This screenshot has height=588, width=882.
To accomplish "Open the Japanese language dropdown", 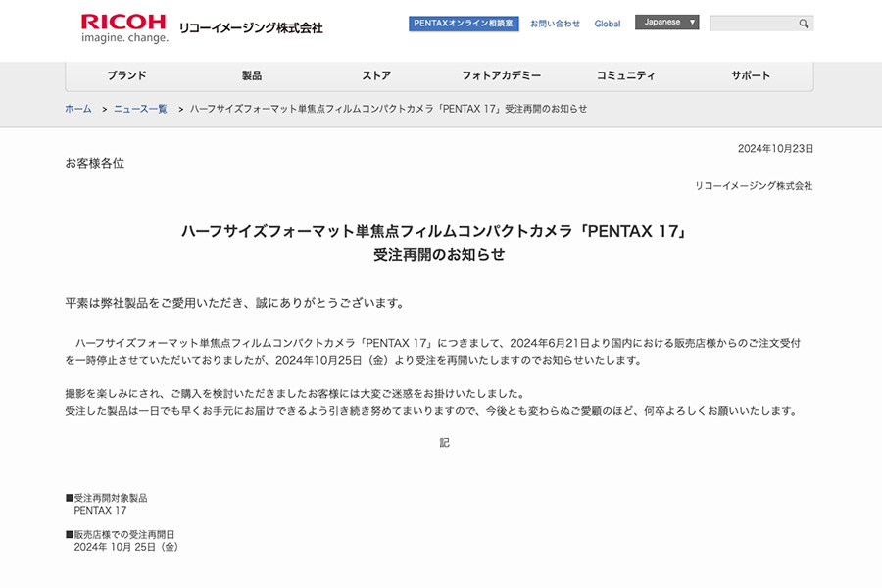I will (667, 22).
